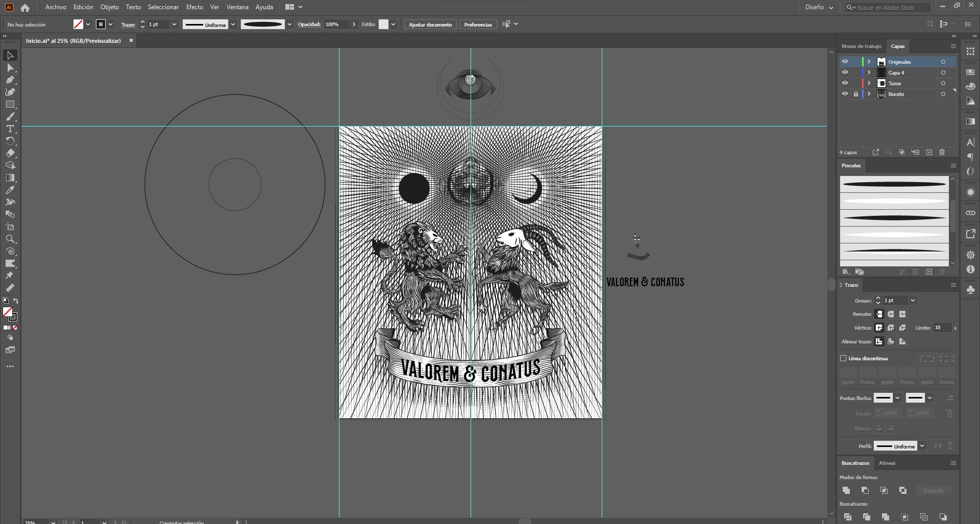The height and width of the screenshot is (524, 980).
Task: Select the Direct Selection tool
Action: [10, 67]
